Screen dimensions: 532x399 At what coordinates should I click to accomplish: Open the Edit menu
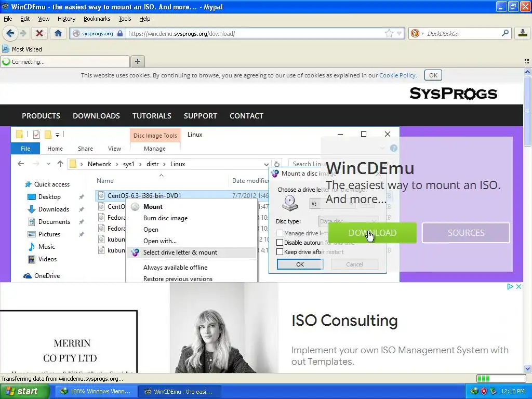[25, 19]
